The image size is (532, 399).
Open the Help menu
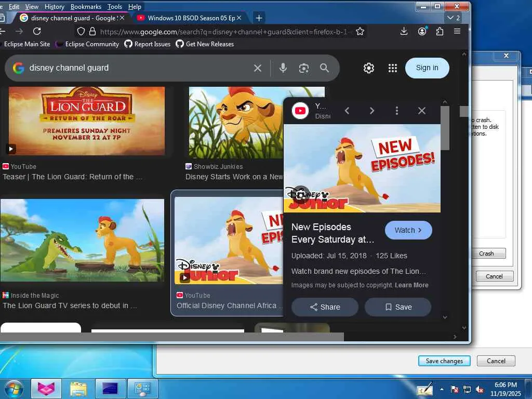coord(135,7)
